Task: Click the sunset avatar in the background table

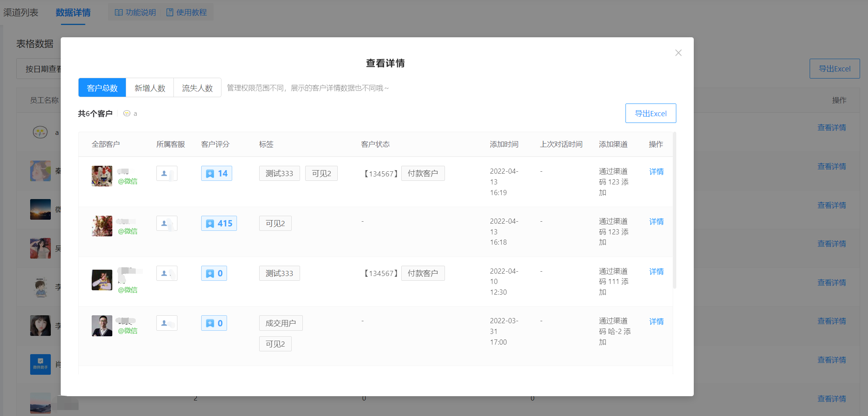Action: (x=40, y=209)
